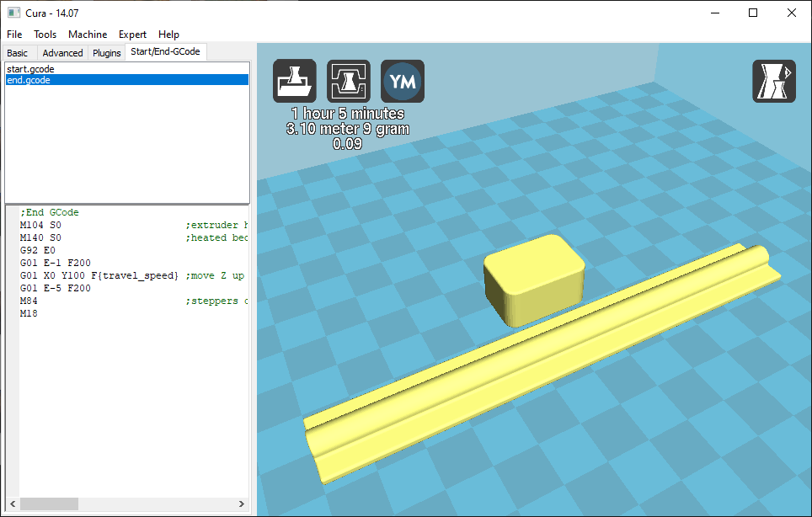Click the 'M18' code line

tap(29, 313)
